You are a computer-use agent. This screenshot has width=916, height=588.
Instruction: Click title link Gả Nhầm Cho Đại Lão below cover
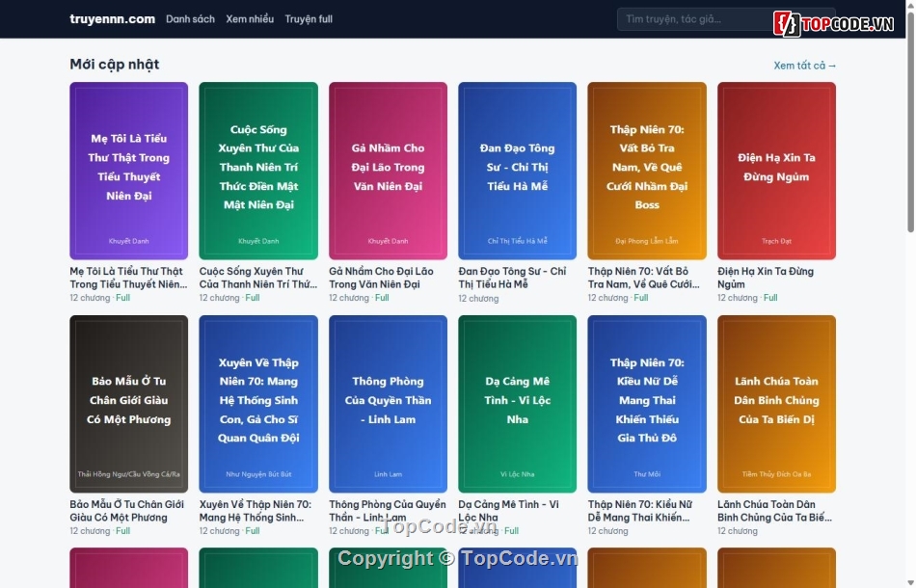(382, 278)
